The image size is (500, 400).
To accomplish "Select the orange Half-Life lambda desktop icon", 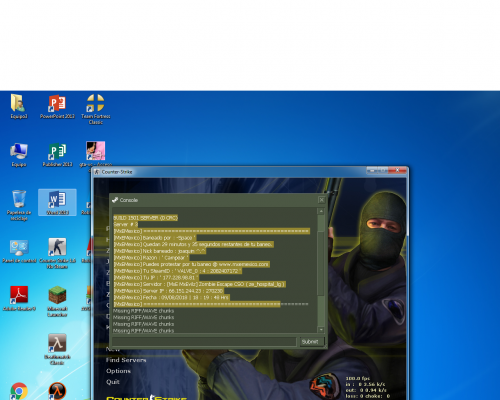I will click(x=57, y=391).
